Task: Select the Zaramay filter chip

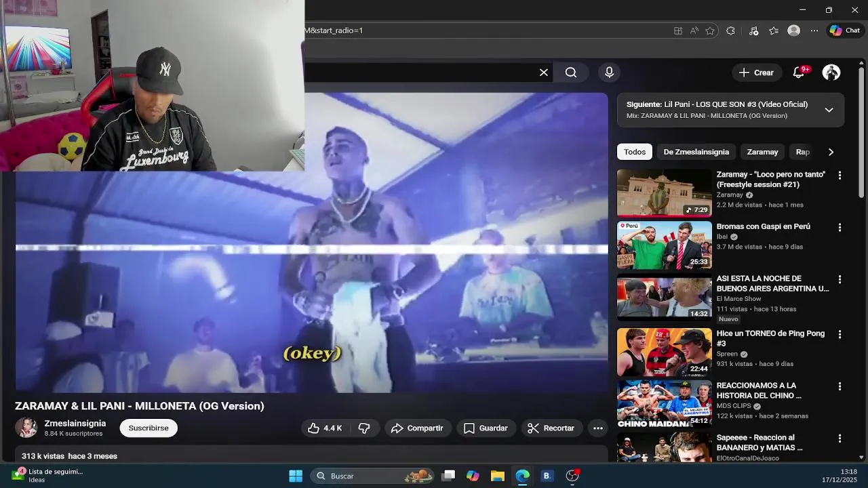Action: 762,152
